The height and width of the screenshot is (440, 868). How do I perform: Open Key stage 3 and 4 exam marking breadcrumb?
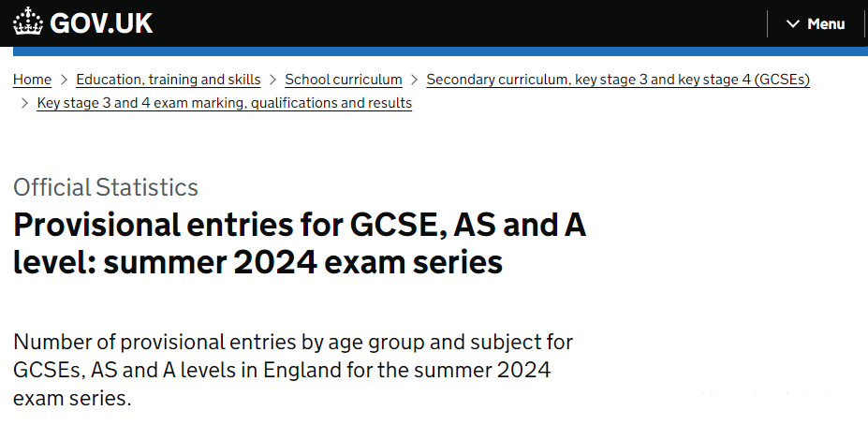coord(224,103)
